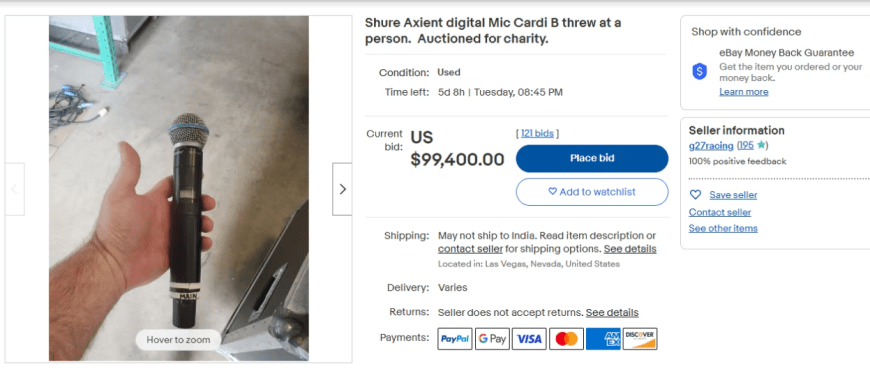Show next listing photo with right arrow
The height and width of the screenshot is (392, 870).
point(342,189)
